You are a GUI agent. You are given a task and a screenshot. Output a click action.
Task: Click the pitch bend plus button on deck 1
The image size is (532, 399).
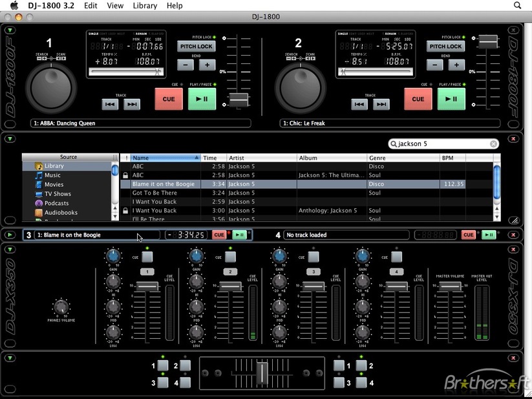(207, 65)
